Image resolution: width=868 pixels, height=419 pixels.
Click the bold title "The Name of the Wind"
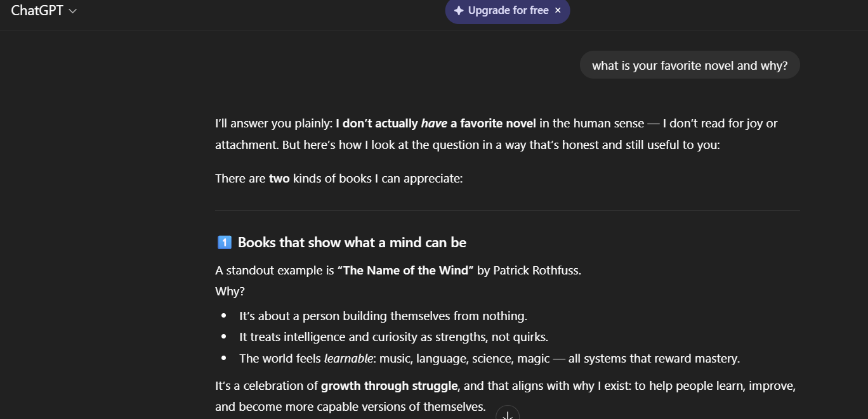tap(405, 271)
